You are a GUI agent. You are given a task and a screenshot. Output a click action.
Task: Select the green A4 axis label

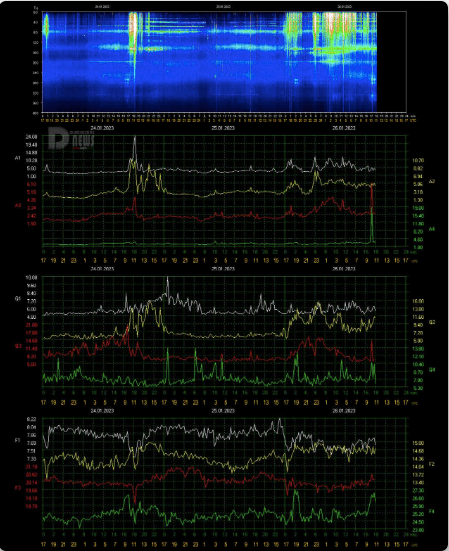click(x=432, y=229)
